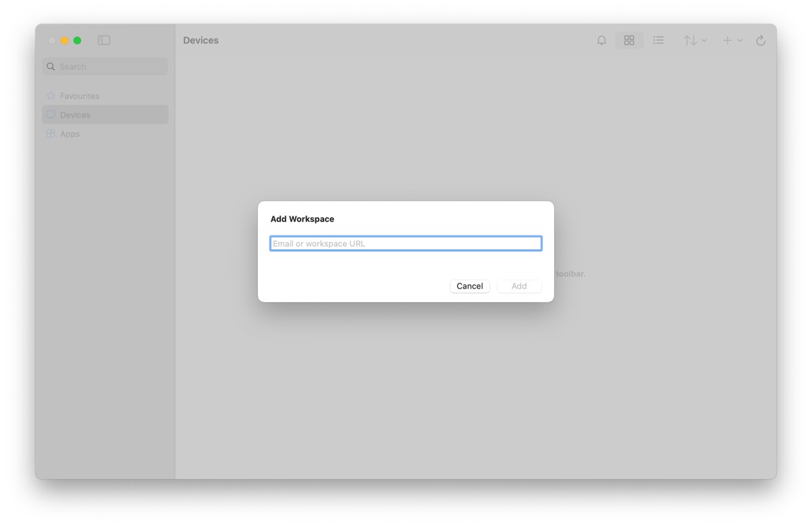Select Devices in the sidebar
Image resolution: width=812 pixels, height=526 pixels.
point(105,115)
